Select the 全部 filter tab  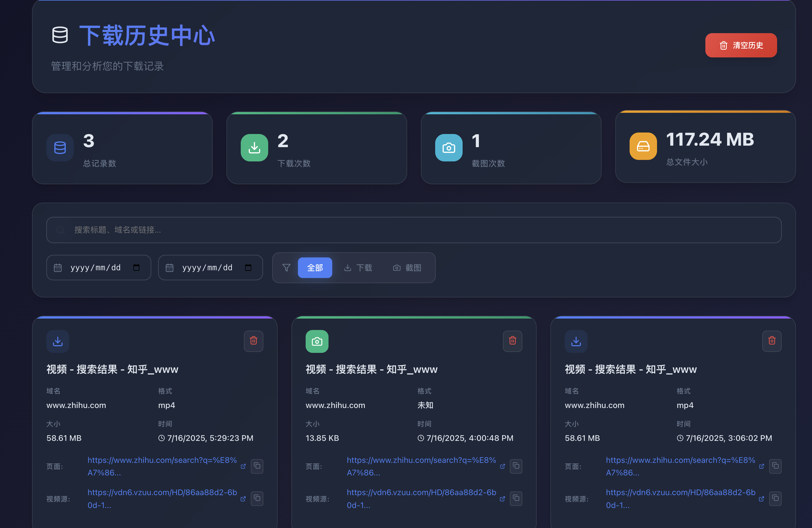(315, 268)
